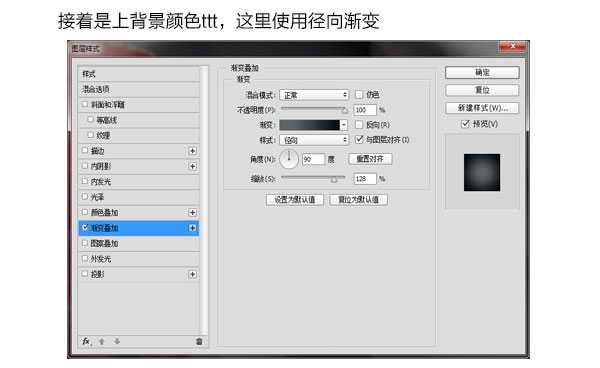Click the plus icon beside 颜色叠加
This screenshot has height=368, width=600.
192,212
